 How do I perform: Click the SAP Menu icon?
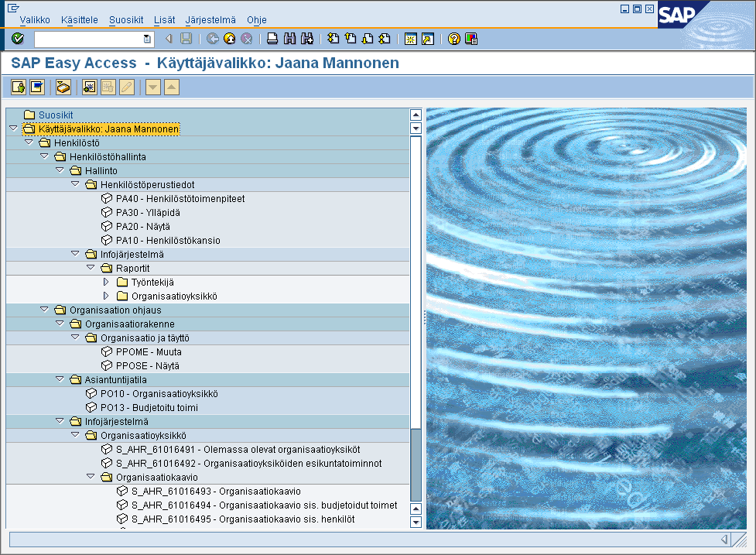point(37,87)
